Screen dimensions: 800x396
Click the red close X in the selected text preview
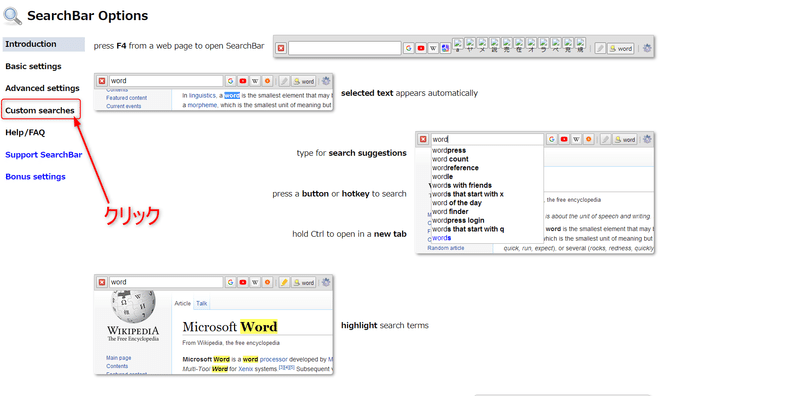[102, 81]
